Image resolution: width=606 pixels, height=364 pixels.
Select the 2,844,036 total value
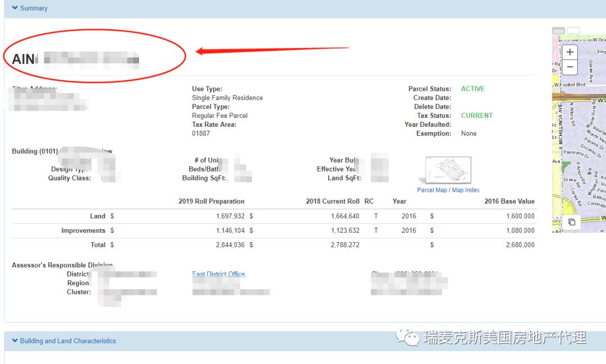point(230,245)
